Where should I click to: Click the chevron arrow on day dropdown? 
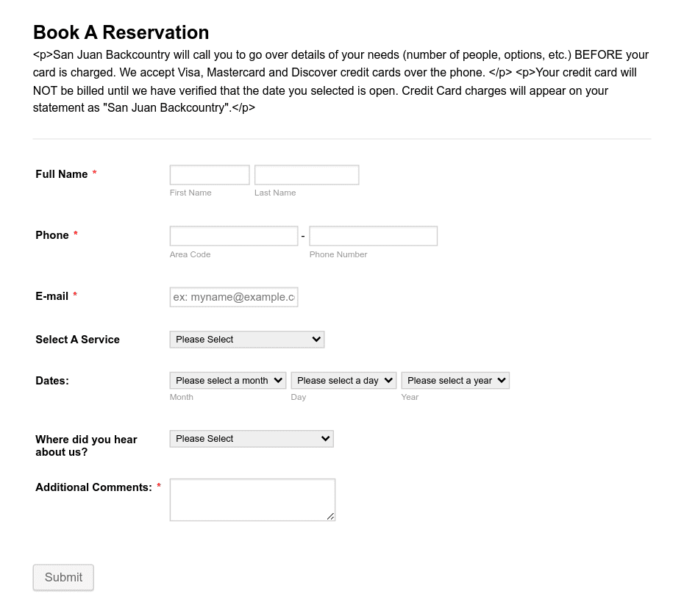click(x=388, y=381)
